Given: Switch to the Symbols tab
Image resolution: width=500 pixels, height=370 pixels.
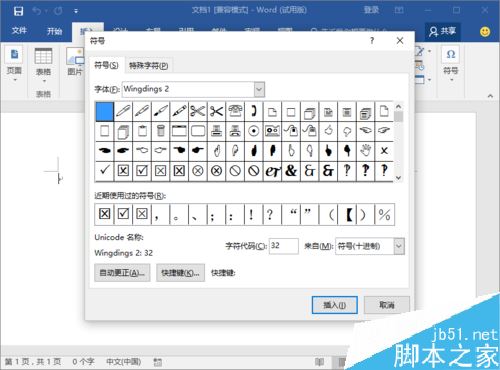Looking at the screenshot, I should pos(106,65).
